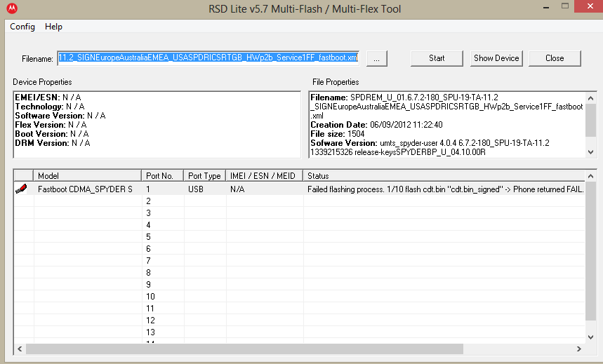Maximize the RSD Lite window
Image resolution: width=603 pixels, height=364 pixels.
(x=564, y=6)
